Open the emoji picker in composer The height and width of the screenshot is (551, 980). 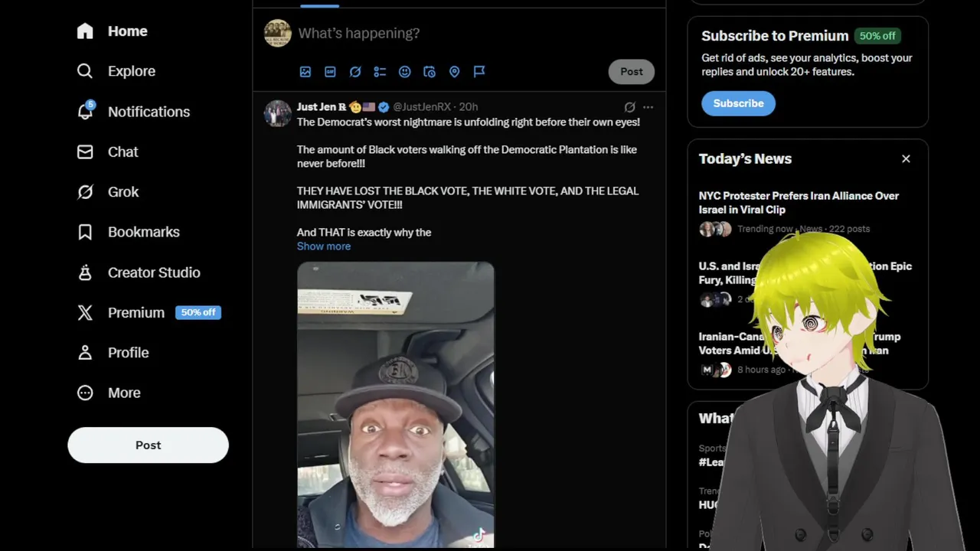point(405,72)
